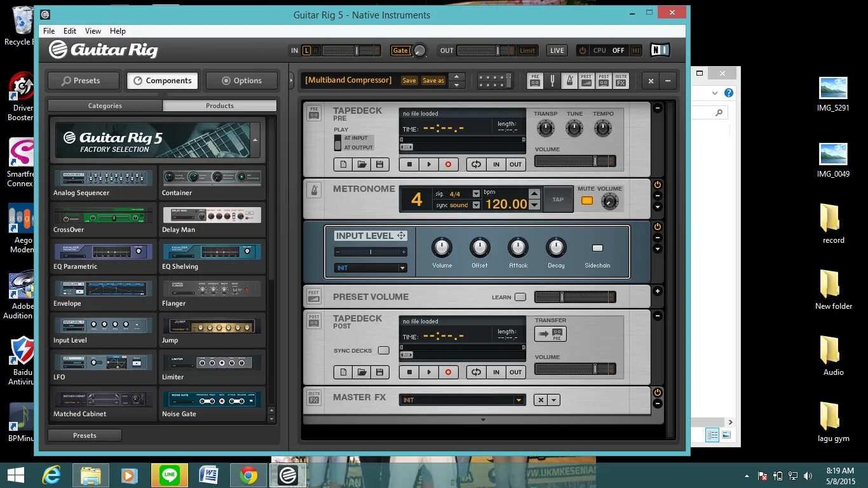Viewport: 868px width, 488px height.
Task: Save the Multiband Compressor preset
Action: [409, 81]
